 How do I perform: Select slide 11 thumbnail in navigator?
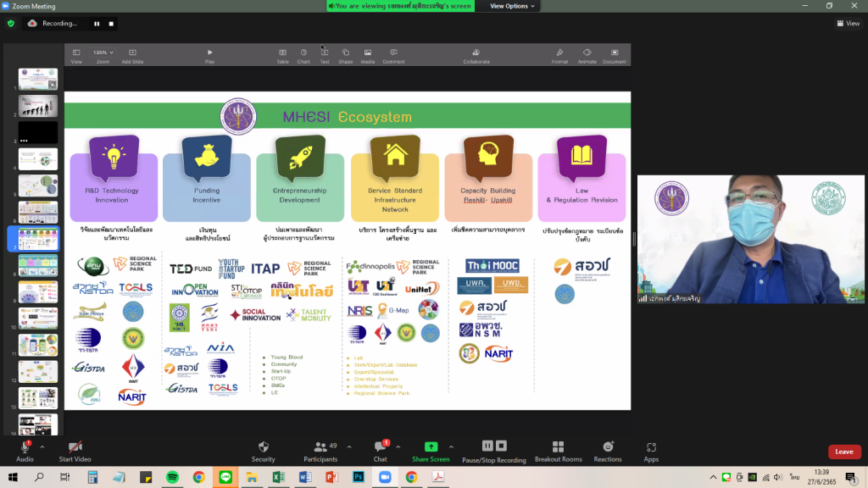[37, 346]
